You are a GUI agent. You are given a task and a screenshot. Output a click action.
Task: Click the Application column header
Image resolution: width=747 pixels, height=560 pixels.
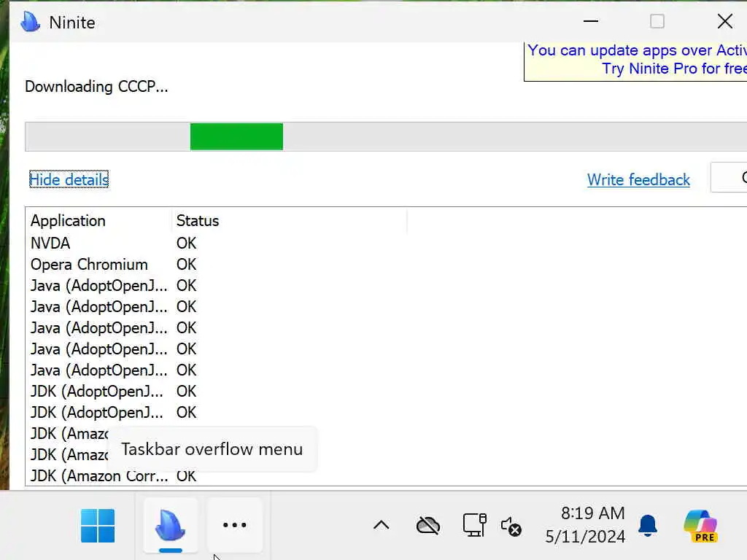click(x=98, y=221)
